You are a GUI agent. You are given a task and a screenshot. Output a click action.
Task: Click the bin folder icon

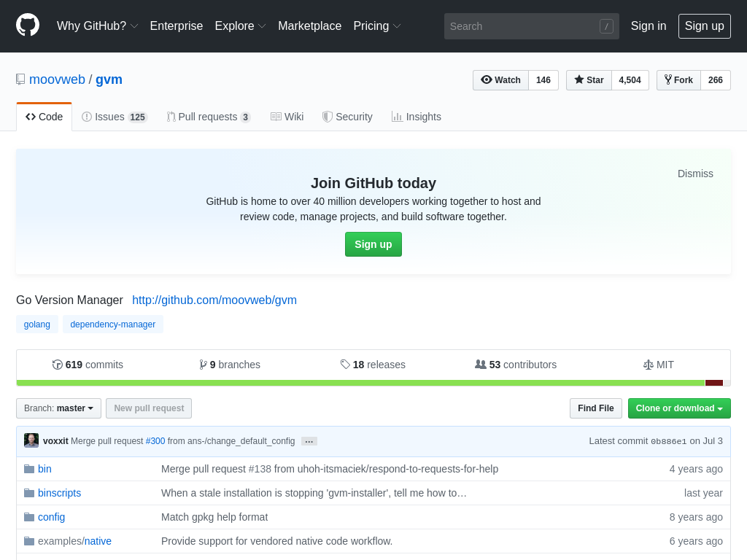[x=29, y=469]
